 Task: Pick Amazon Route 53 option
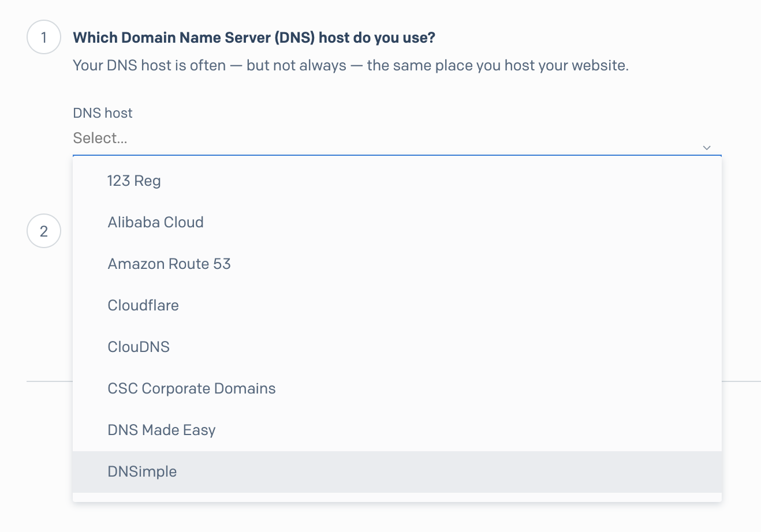coord(397,264)
